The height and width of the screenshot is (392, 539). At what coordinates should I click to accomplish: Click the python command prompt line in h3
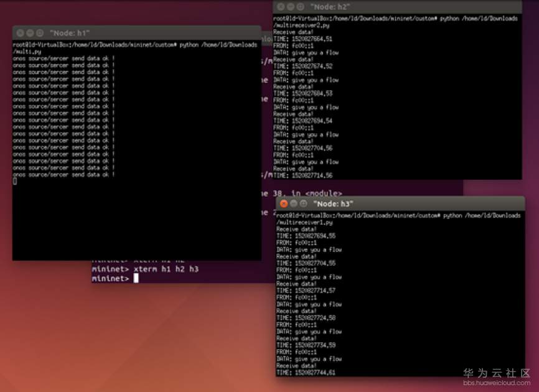[x=398, y=215]
